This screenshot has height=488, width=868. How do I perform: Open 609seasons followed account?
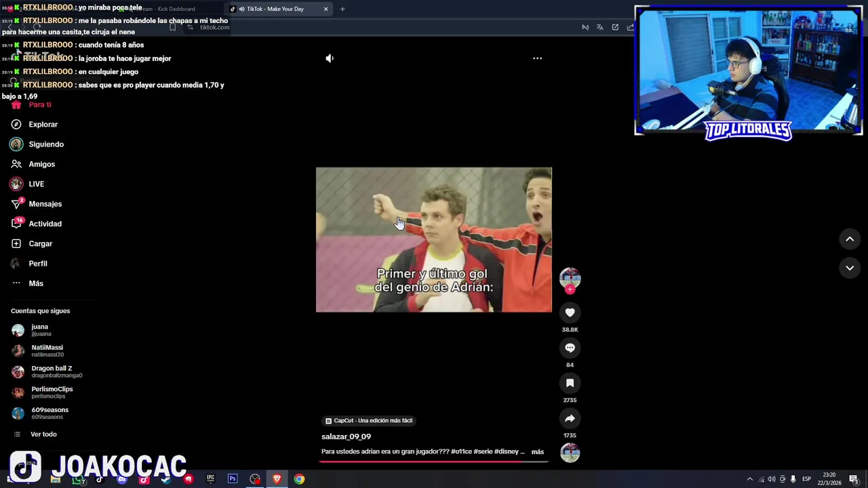pyautogui.click(x=40, y=413)
